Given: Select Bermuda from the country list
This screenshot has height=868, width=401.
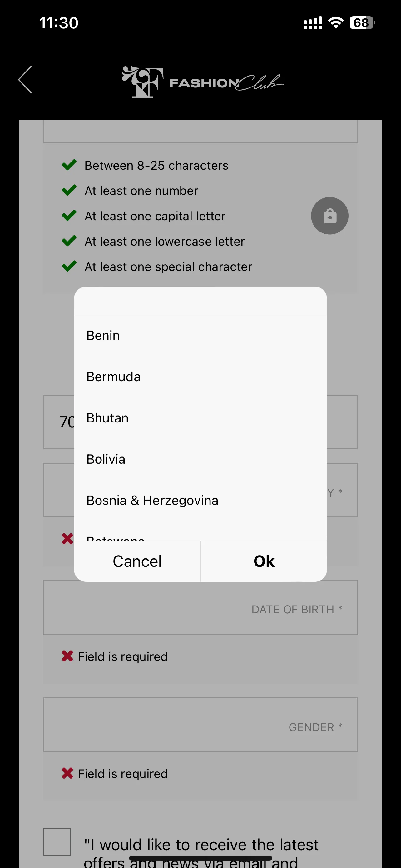Looking at the screenshot, I should click(x=200, y=377).
